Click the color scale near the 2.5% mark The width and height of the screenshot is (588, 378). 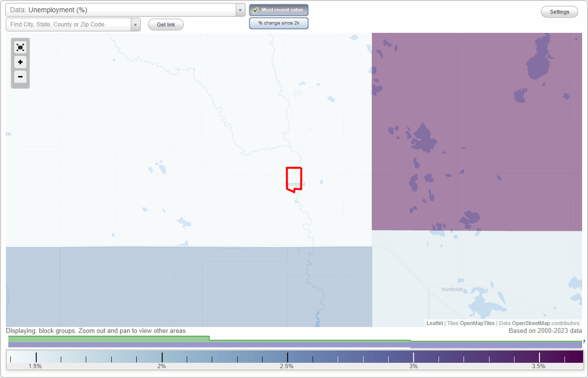point(287,357)
